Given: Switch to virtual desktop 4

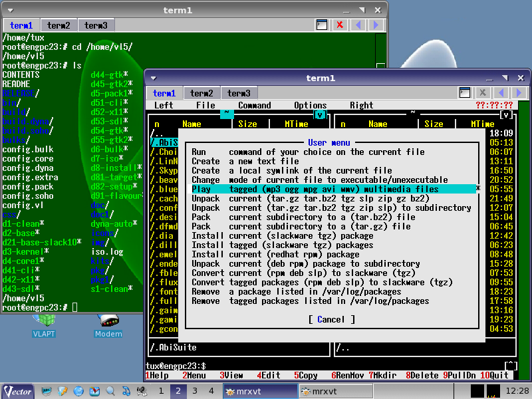Looking at the screenshot, I should [211, 391].
